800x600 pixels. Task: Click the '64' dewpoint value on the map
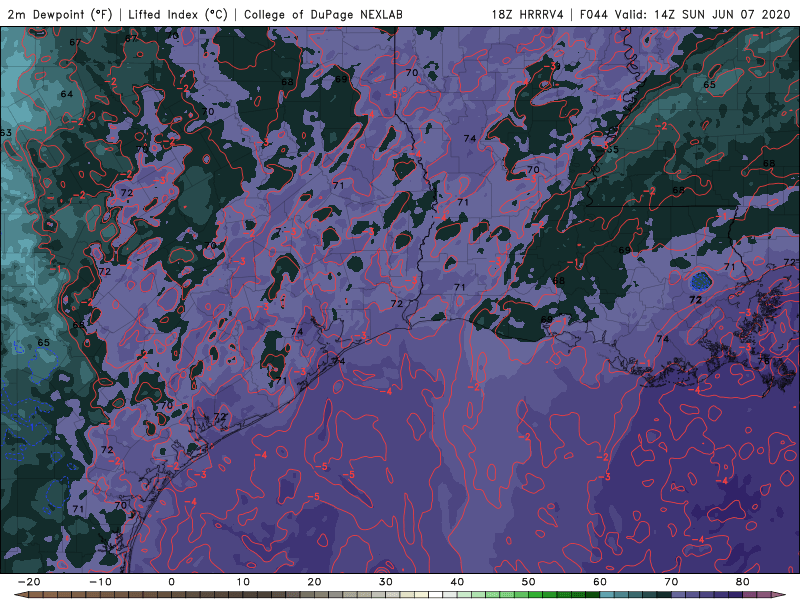[x=67, y=94]
